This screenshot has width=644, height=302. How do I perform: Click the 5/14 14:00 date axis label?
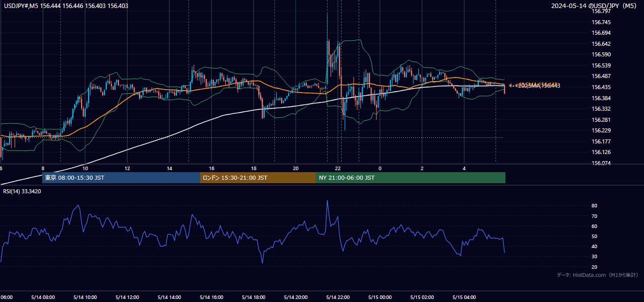pyautogui.click(x=169, y=297)
